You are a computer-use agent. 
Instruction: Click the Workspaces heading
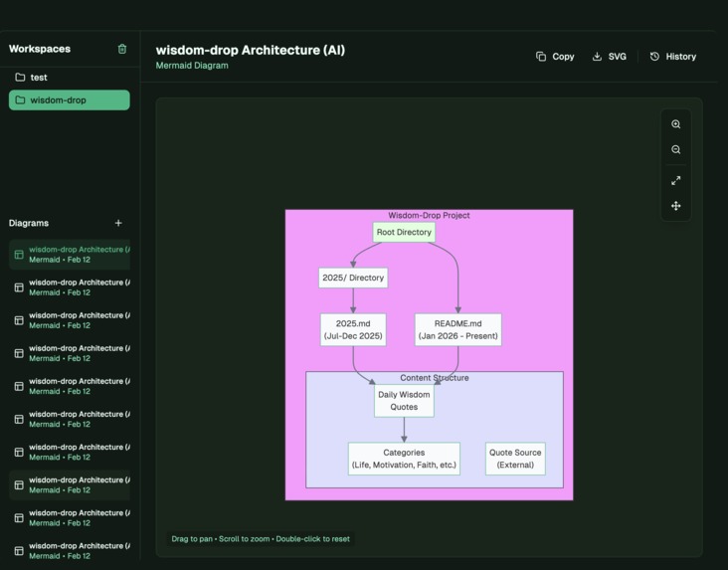pos(40,49)
